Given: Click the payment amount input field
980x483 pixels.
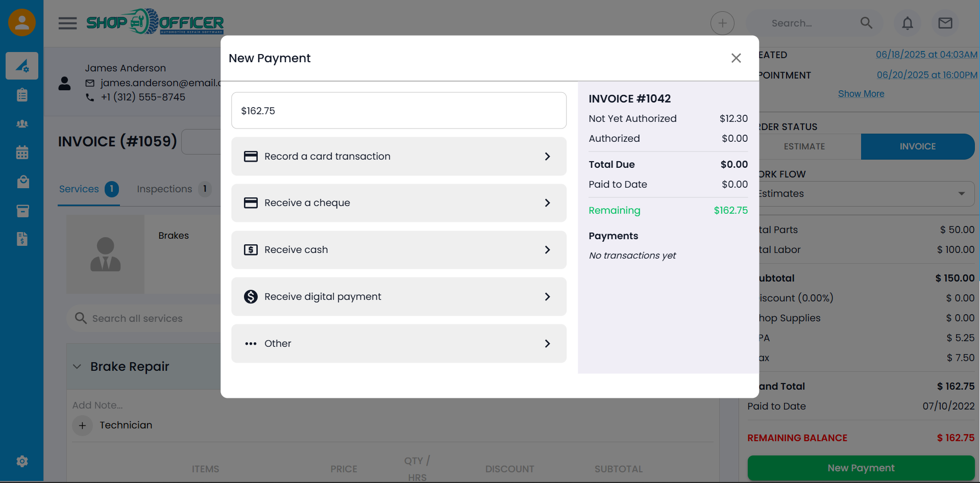Looking at the screenshot, I should coord(398,111).
